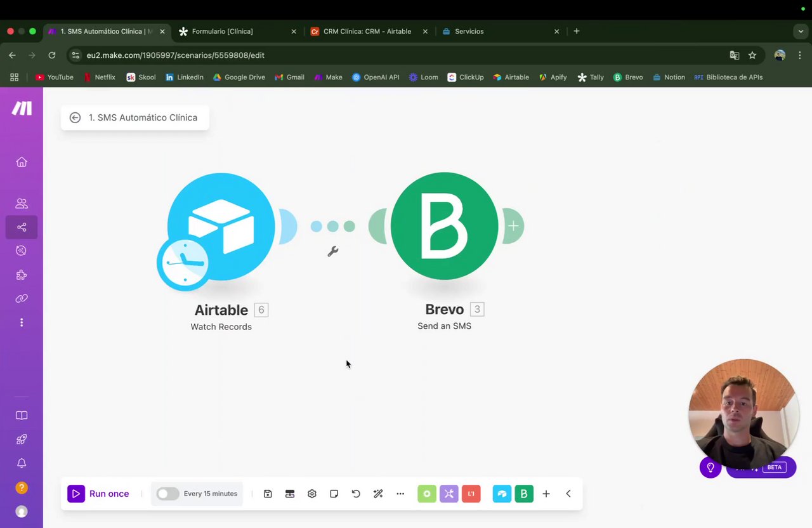The image size is (812, 528).
Task: Close the Servicios tab
Action: [x=556, y=31]
